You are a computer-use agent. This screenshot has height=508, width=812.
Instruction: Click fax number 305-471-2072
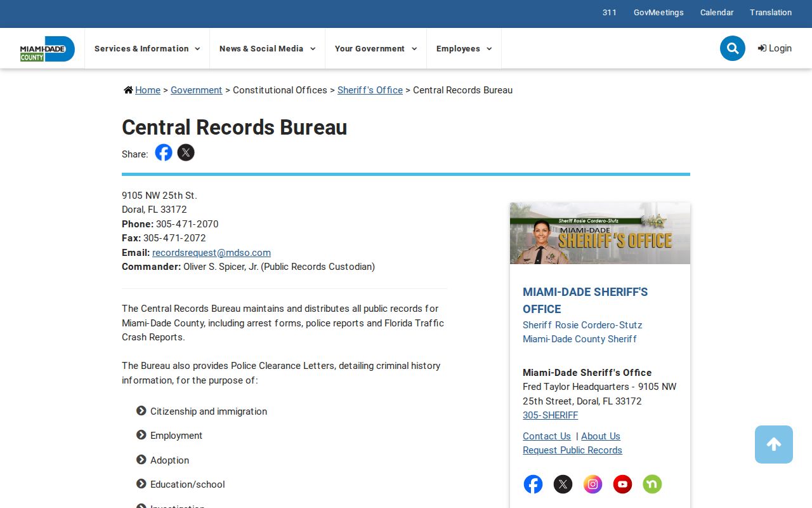pos(174,238)
